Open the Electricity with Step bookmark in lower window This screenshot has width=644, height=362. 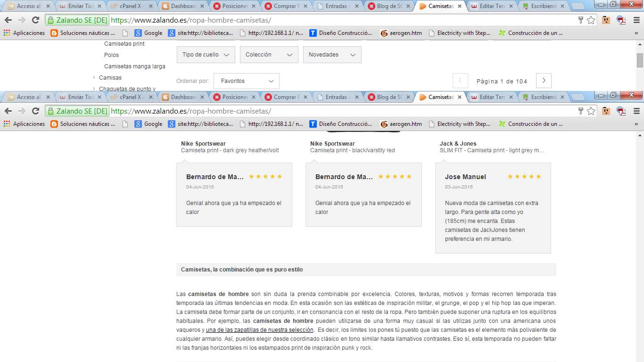click(460, 124)
